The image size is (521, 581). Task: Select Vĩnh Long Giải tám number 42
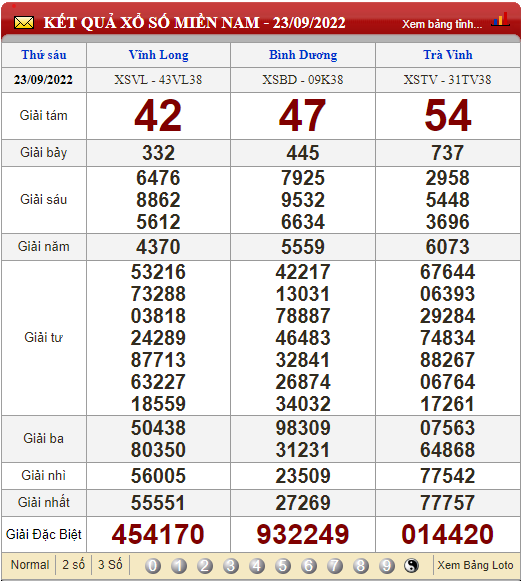[x=158, y=116]
